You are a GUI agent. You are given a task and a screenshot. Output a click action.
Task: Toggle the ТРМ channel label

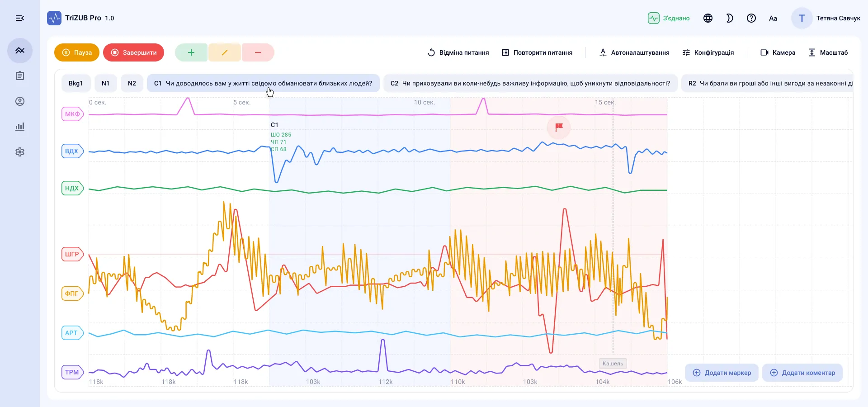(72, 372)
